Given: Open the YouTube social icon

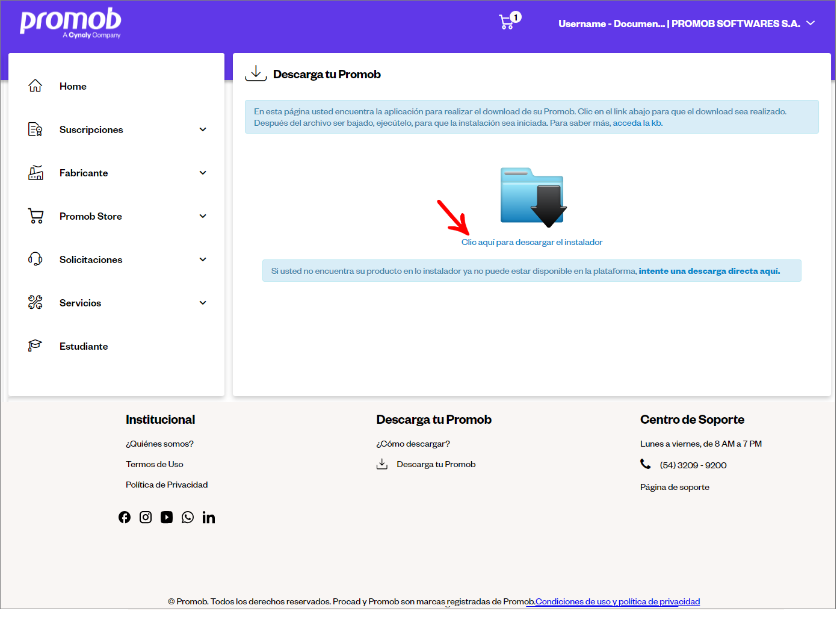Looking at the screenshot, I should tap(167, 518).
